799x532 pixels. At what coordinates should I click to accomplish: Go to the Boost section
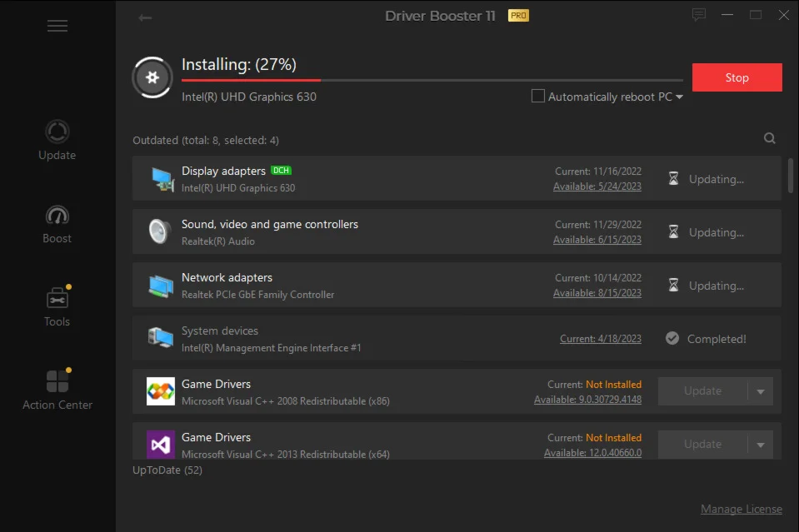tap(57, 225)
